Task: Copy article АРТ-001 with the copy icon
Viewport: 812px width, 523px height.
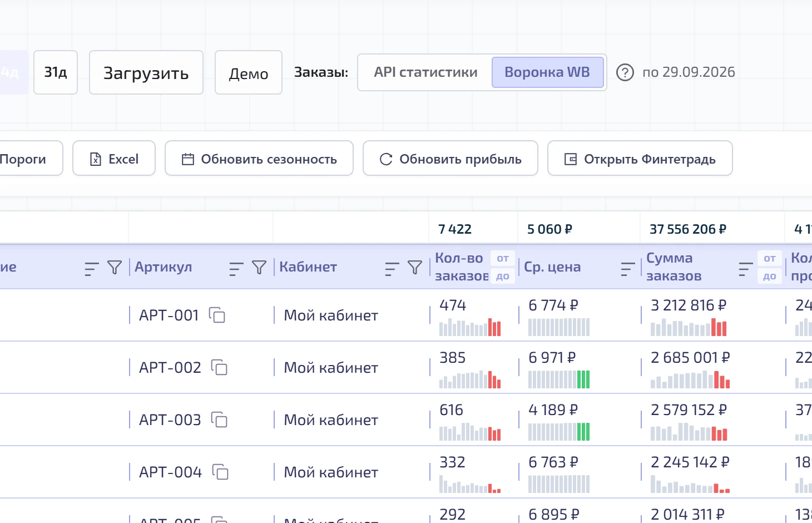Action: coord(217,315)
